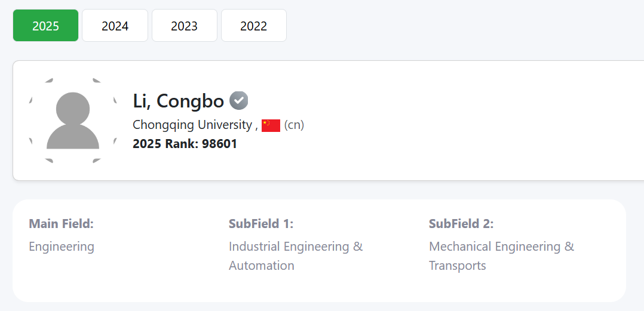644x311 pixels.
Task: Show the 2022 ranking tab
Action: tap(253, 26)
